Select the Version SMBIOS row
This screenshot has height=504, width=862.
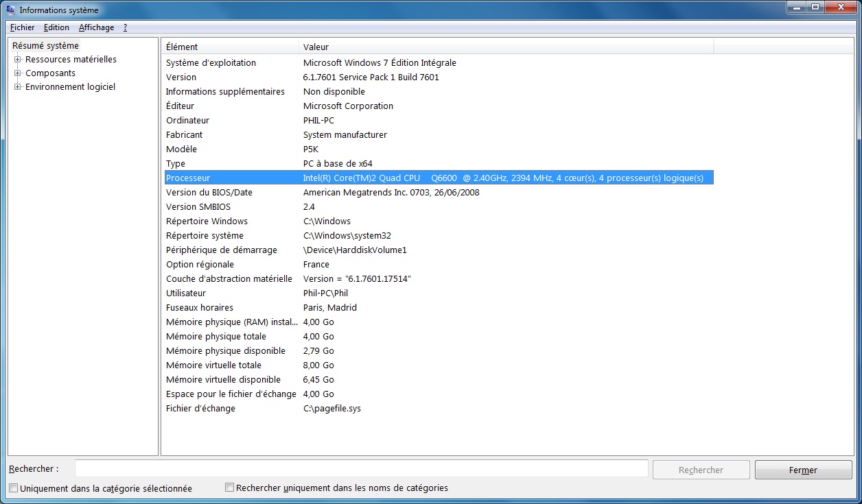438,206
